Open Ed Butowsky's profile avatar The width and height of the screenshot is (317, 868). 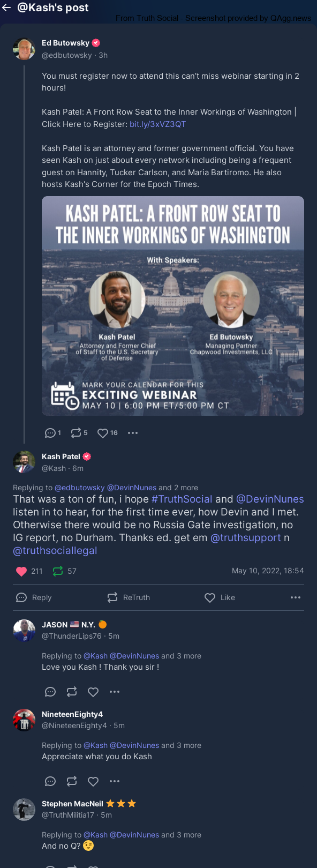(x=24, y=49)
